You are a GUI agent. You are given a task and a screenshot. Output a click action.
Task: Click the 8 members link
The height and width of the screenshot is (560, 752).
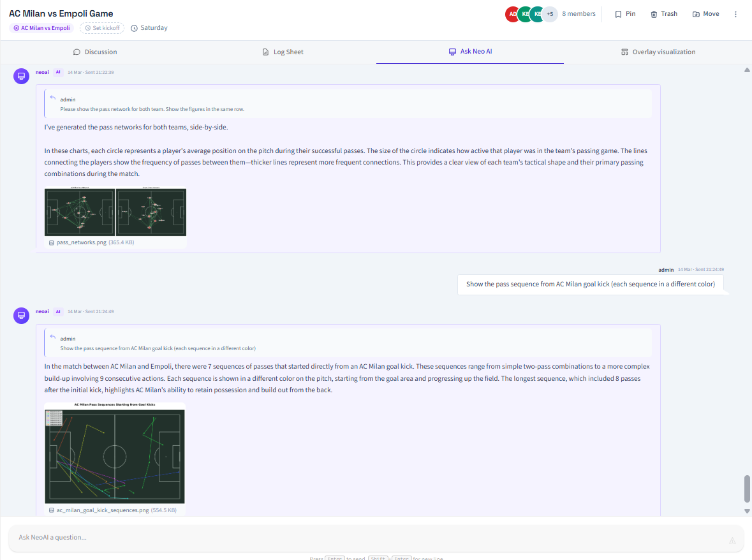(x=578, y=13)
